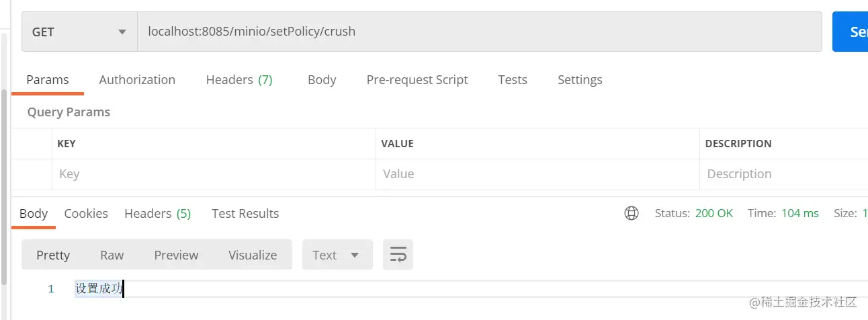
Task: Open the Test Results tab
Action: 245,213
